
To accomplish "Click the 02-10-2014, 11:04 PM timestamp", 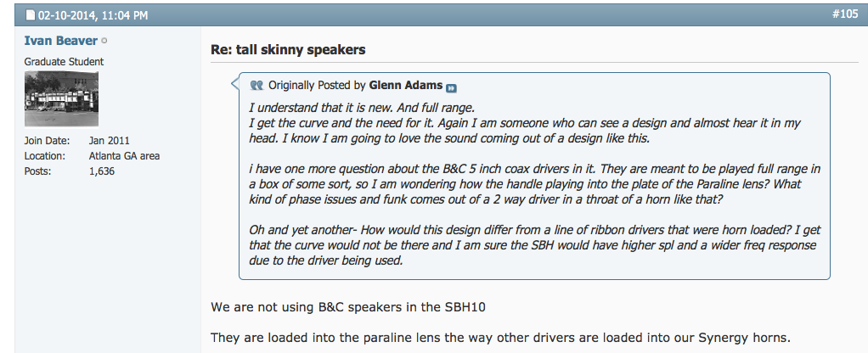I will click(93, 15).
